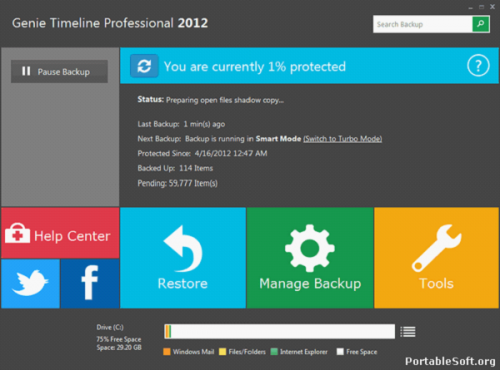The height and width of the screenshot is (370, 500).
Task: Click the 'You are currently 1% protected' banner text
Action: point(255,67)
